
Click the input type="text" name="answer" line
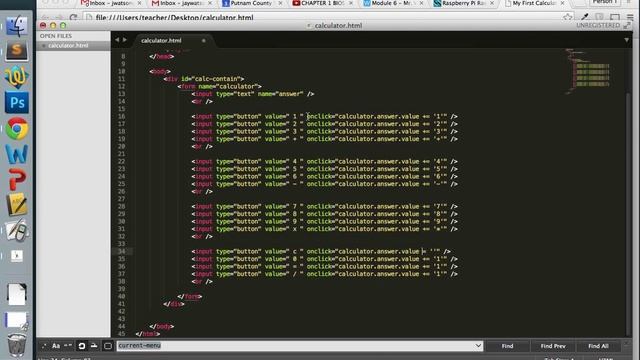click(x=253, y=94)
